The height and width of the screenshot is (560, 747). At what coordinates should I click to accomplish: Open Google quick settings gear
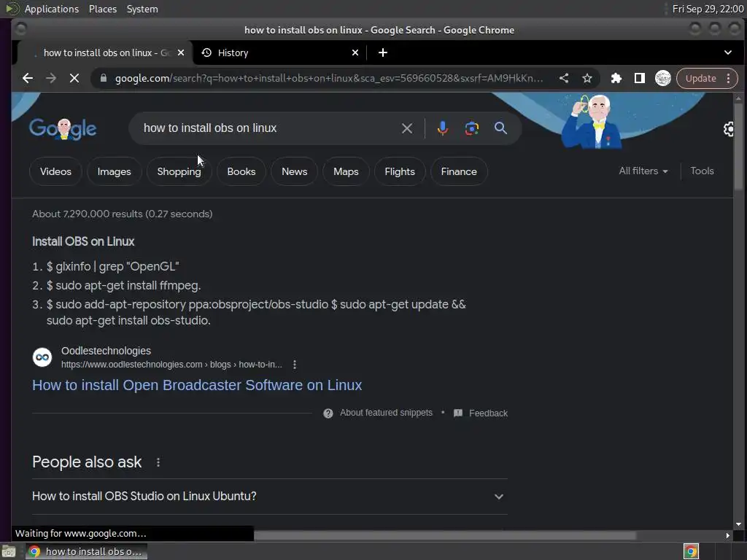click(729, 129)
